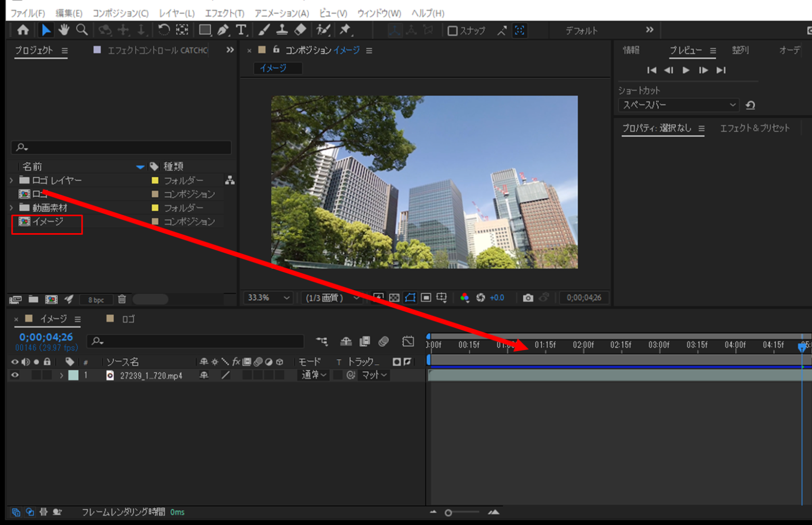812x525 pixels.
Task: Click the timeline zoom slider
Action: (x=448, y=512)
